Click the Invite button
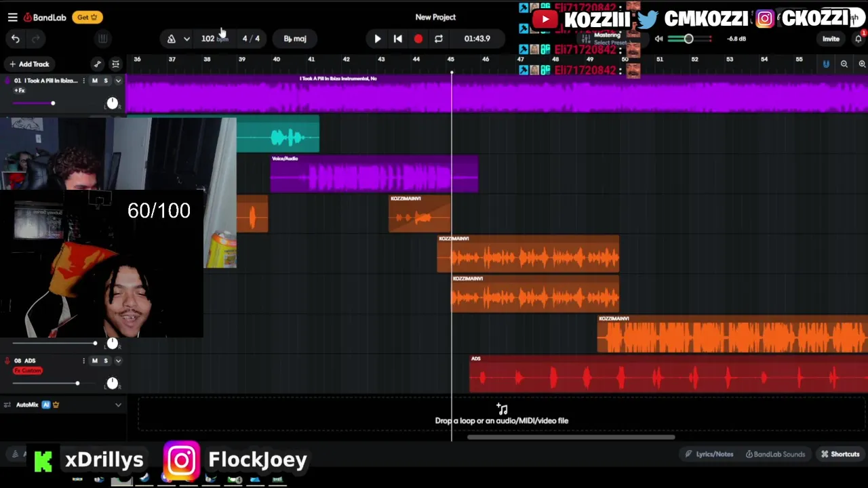Viewport: 868px width, 488px height. (x=831, y=39)
